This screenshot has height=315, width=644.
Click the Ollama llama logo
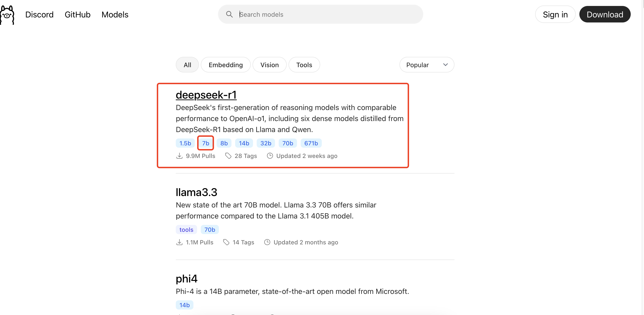click(7, 15)
